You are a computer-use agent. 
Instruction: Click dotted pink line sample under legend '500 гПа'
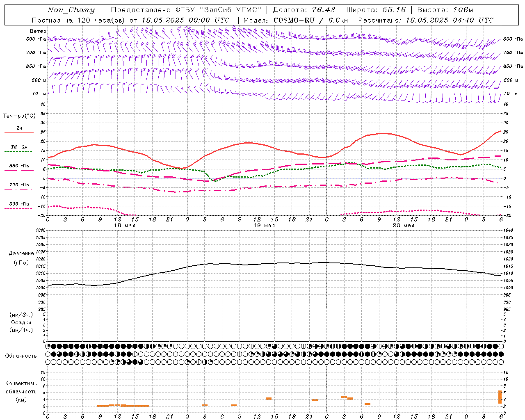tap(18, 209)
